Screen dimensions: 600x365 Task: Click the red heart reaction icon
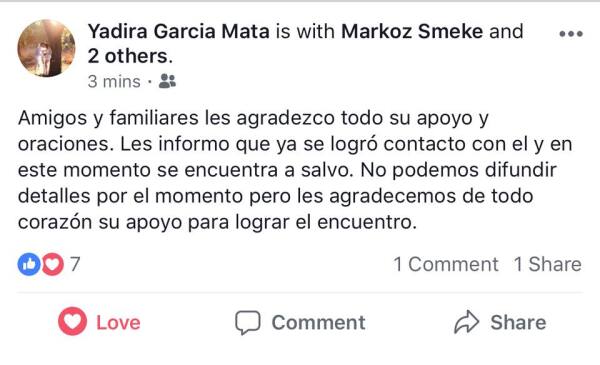click(53, 264)
